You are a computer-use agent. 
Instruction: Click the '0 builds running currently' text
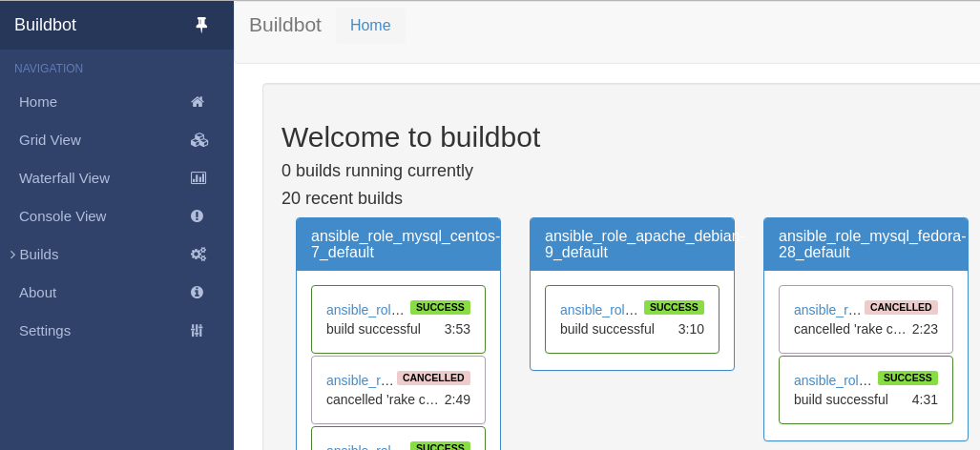click(377, 171)
